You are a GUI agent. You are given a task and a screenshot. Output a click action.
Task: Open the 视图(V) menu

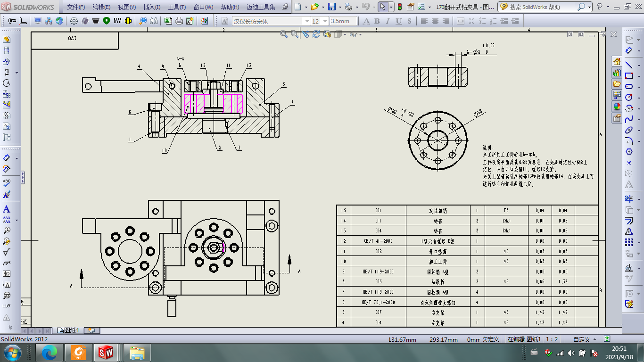(127, 7)
